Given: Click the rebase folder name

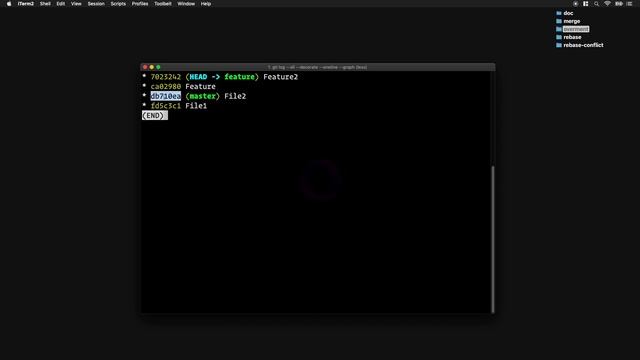Looking at the screenshot, I should pyautogui.click(x=572, y=37).
